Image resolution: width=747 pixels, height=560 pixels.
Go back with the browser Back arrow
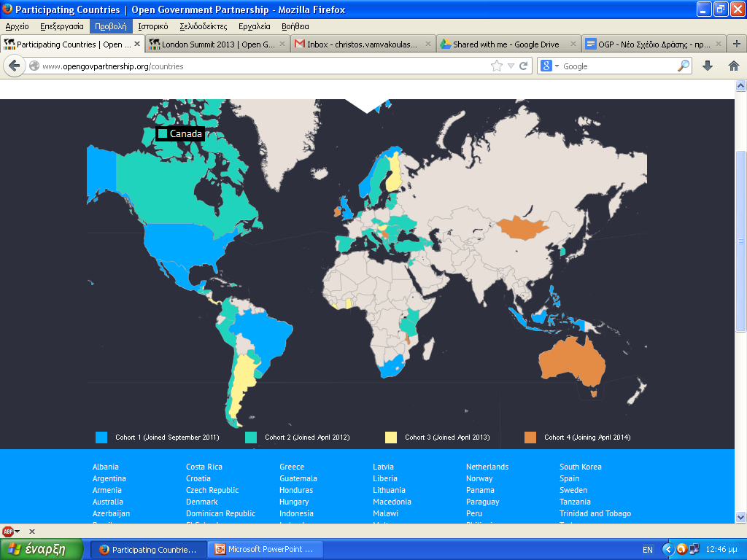tap(15, 66)
